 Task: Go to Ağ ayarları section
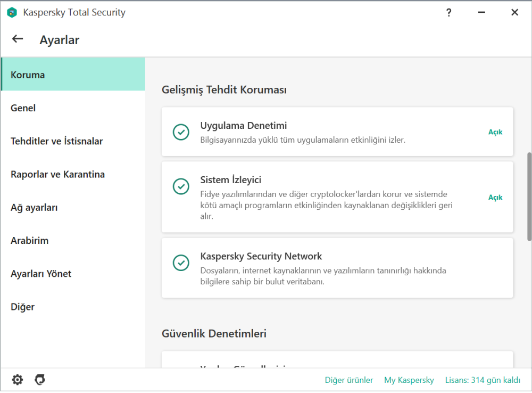pos(73,207)
